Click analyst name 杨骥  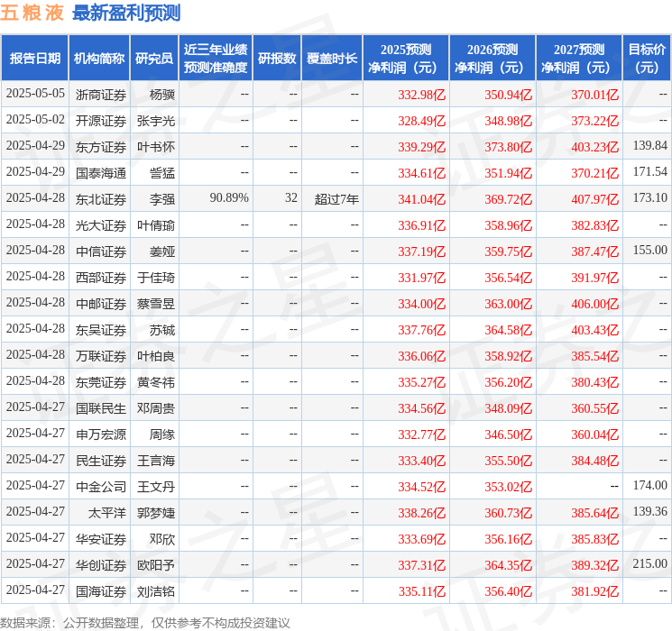point(162,95)
